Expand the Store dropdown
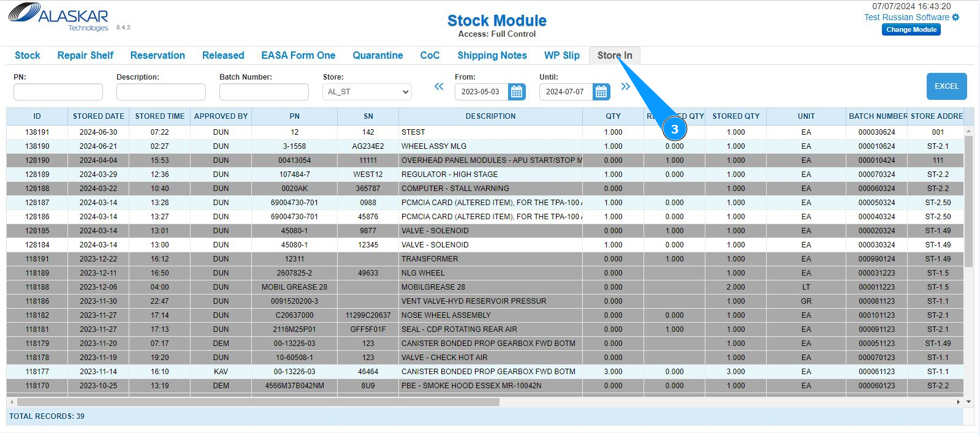This screenshot has width=980, height=436. coord(367,92)
